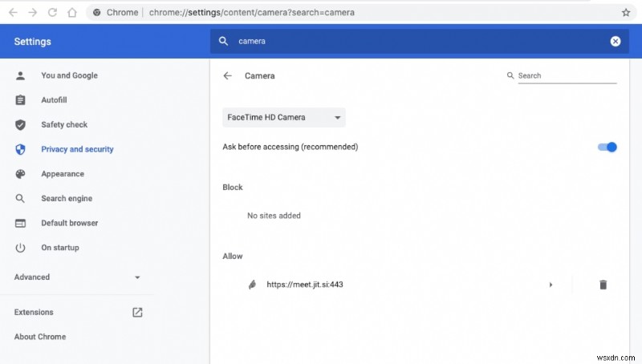Click the Appearance palette icon
The width and height of the screenshot is (642, 364).
tap(20, 174)
